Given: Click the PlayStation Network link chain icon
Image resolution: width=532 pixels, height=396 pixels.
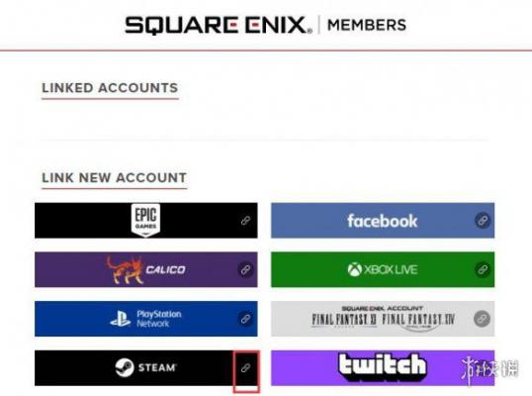Looking at the screenshot, I should coord(245,319).
